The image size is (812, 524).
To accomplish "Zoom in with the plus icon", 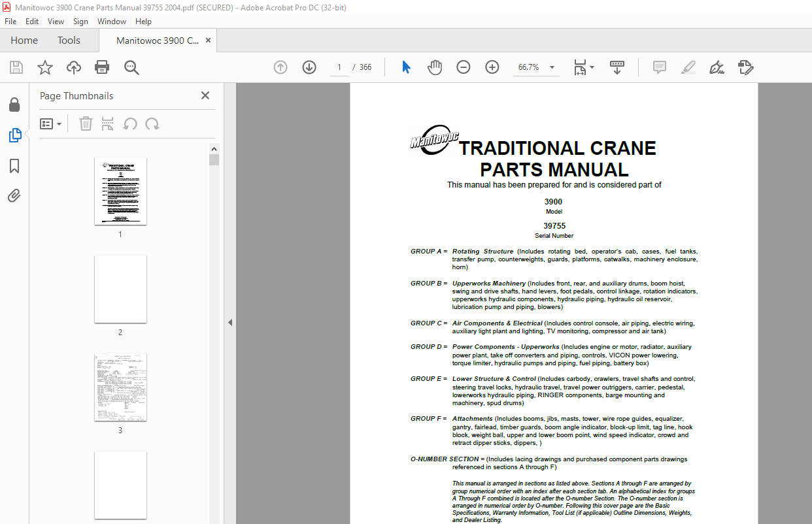I will [492, 67].
